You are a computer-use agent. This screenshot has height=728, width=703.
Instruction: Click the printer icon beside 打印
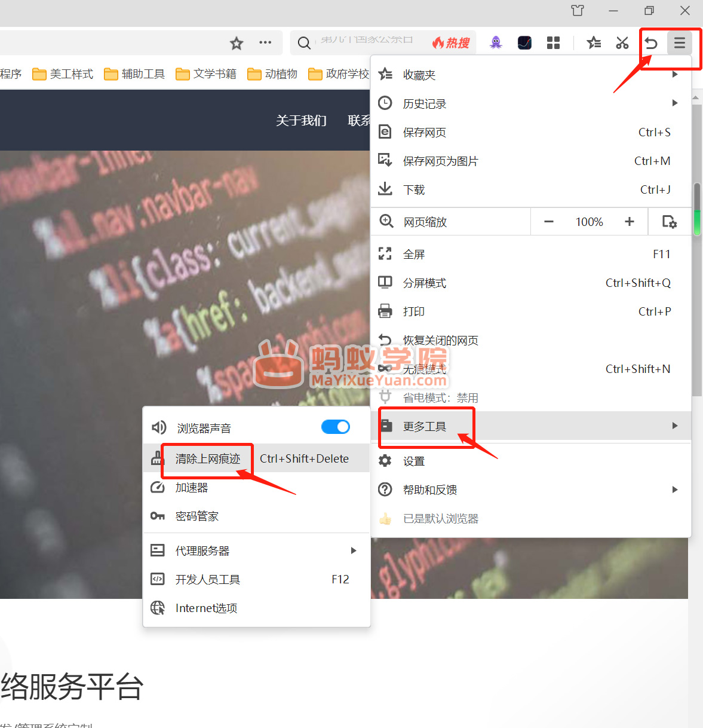pos(385,311)
